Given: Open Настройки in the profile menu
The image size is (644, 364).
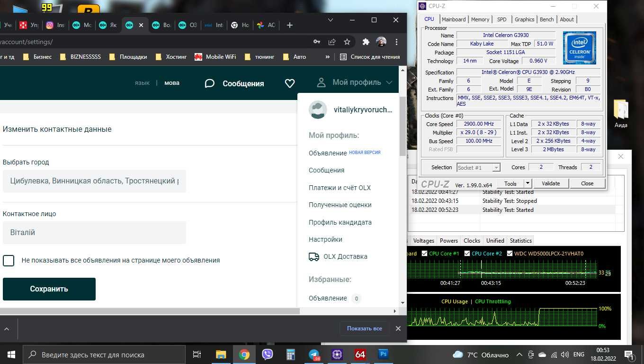Looking at the screenshot, I should [325, 240].
